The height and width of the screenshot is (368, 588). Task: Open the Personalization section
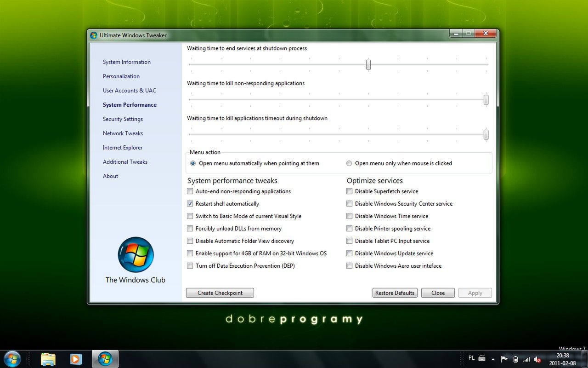click(121, 76)
